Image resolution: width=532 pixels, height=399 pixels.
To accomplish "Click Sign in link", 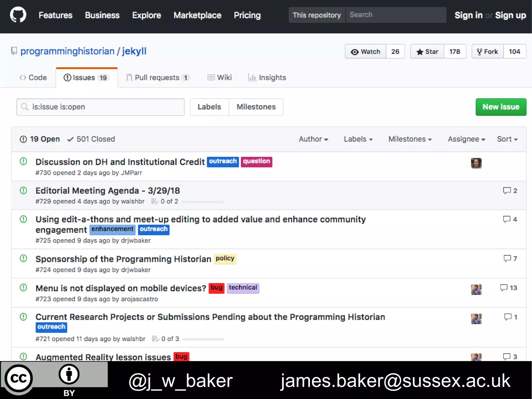I will coord(469,15).
